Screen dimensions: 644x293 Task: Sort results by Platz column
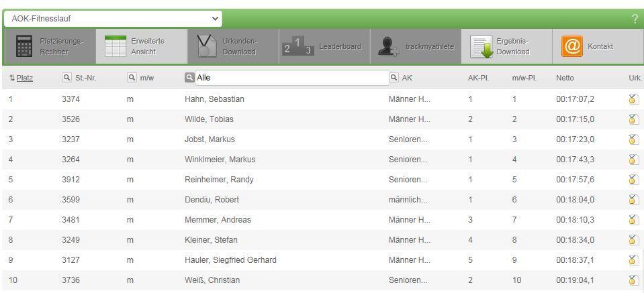click(x=24, y=78)
